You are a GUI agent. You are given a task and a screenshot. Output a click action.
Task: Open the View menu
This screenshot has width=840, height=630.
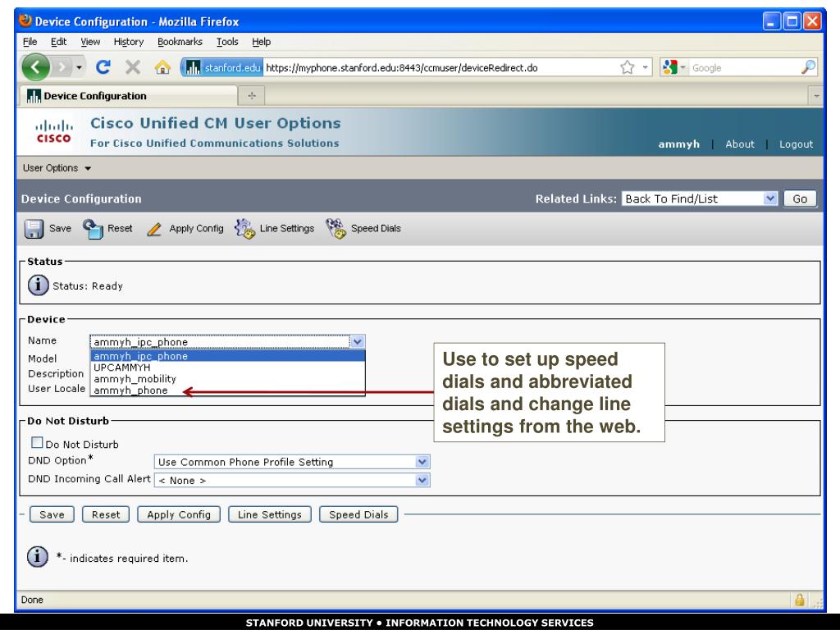point(90,42)
